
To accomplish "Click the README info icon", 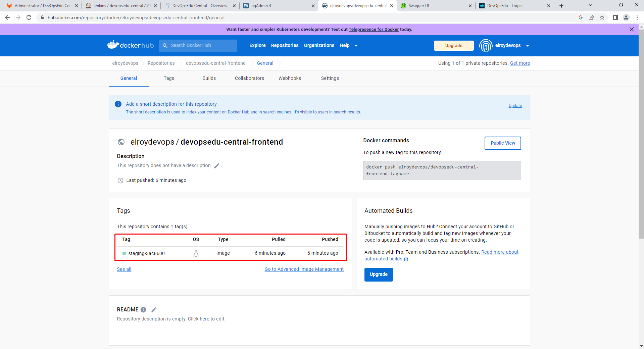I will (143, 310).
